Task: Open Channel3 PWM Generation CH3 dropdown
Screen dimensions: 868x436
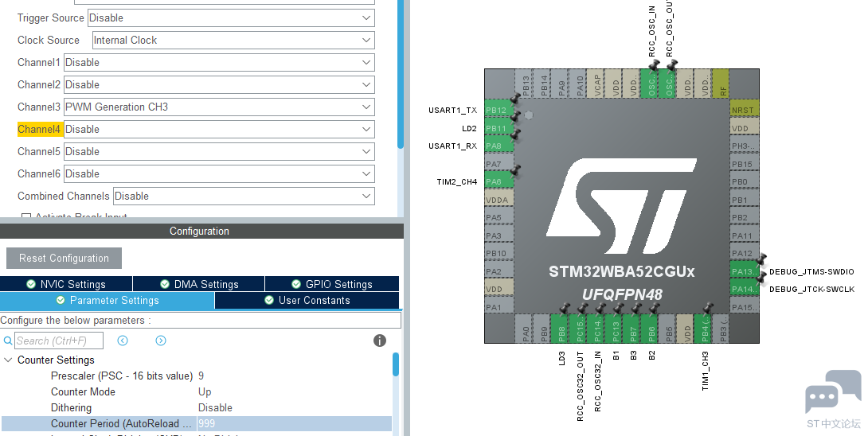Action: pyautogui.click(x=219, y=107)
